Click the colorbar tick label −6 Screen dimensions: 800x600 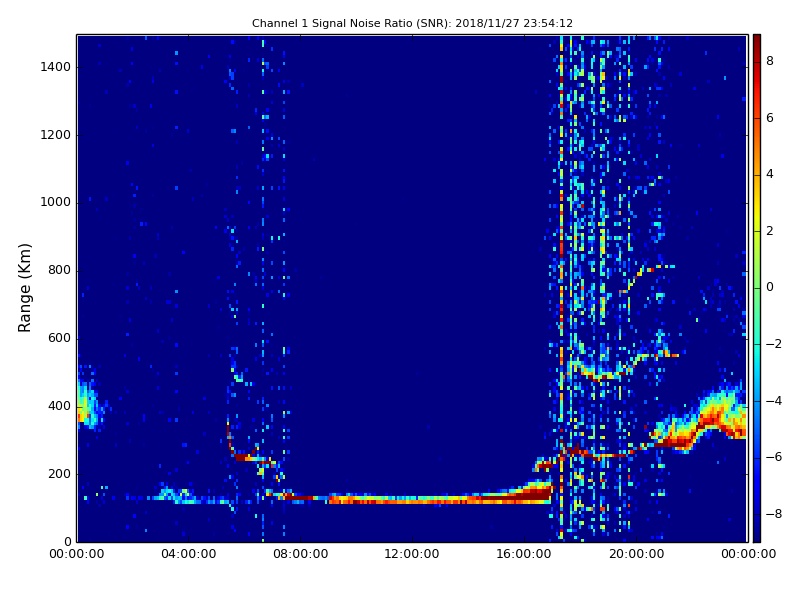click(x=773, y=457)
